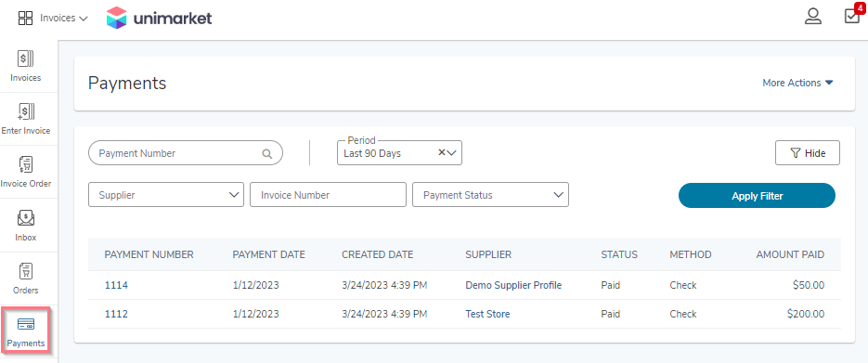
Task: Sort by the Supplier column header
Action: pyautogui.click(x=488, y=254)
